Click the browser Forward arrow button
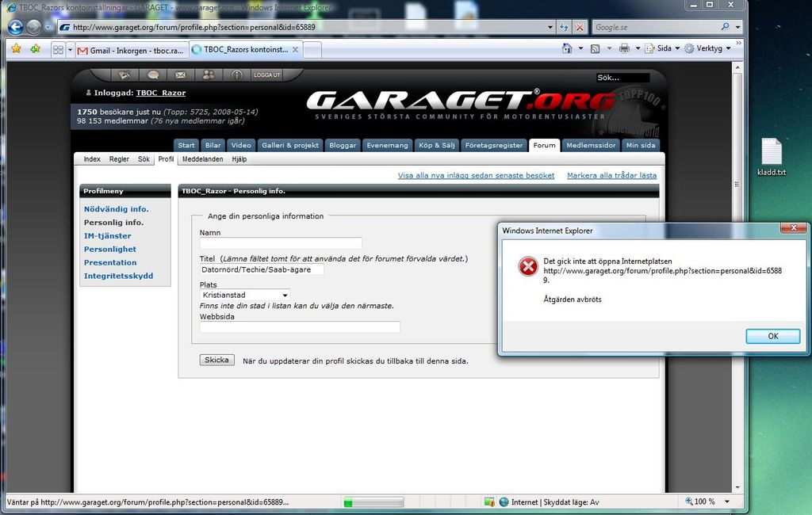Viewport: 812px width, 515px height. click(34, 27)
